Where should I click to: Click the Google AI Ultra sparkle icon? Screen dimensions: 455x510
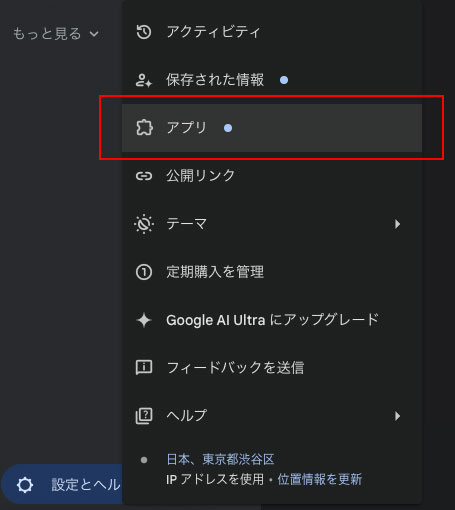(x=144, y=320)
